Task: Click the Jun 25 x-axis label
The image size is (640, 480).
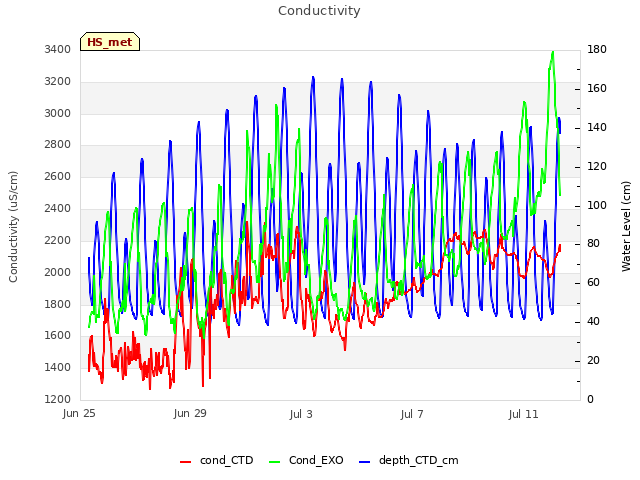Action: [79, 413]
